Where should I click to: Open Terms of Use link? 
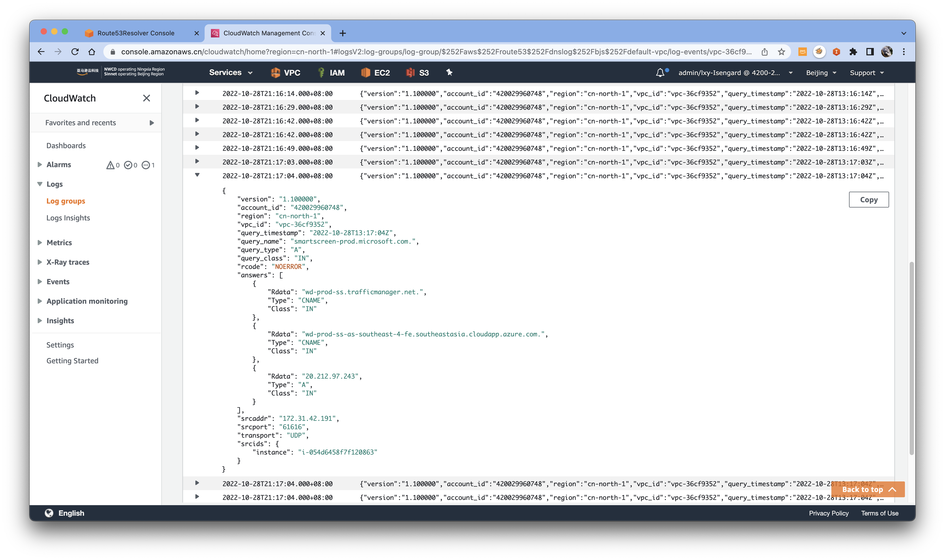(879, 513)
